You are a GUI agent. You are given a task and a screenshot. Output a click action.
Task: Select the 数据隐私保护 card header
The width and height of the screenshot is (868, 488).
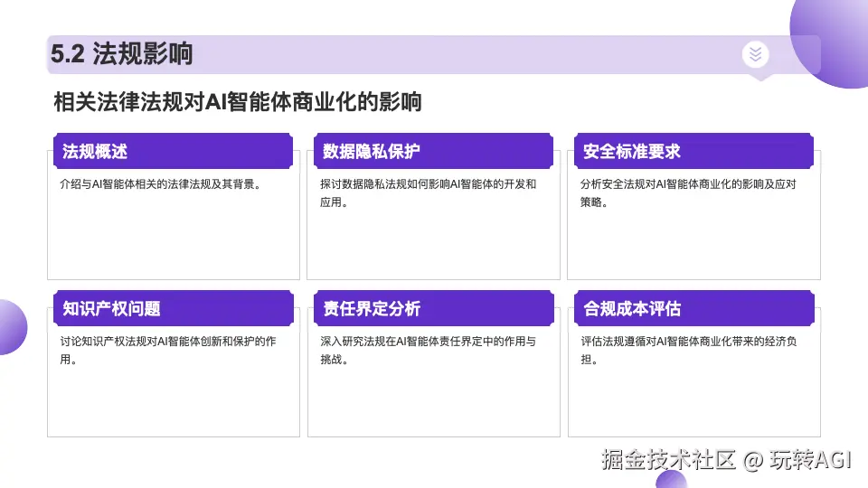(433, 151)
